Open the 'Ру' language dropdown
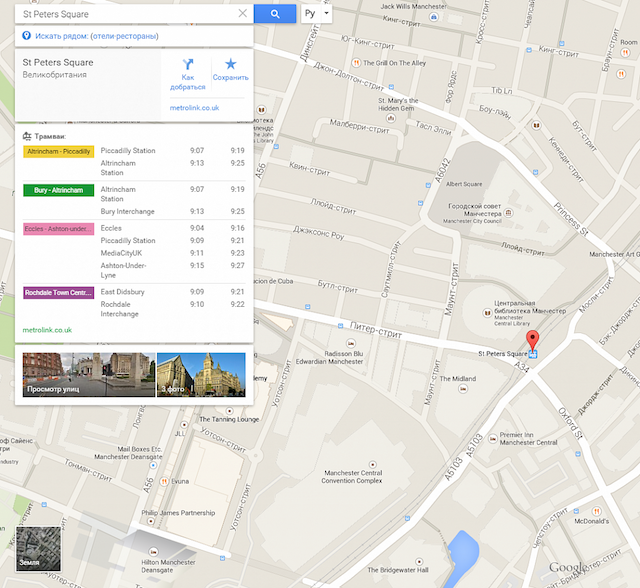The width and height of the screenshot is (640, 588). 316,14
